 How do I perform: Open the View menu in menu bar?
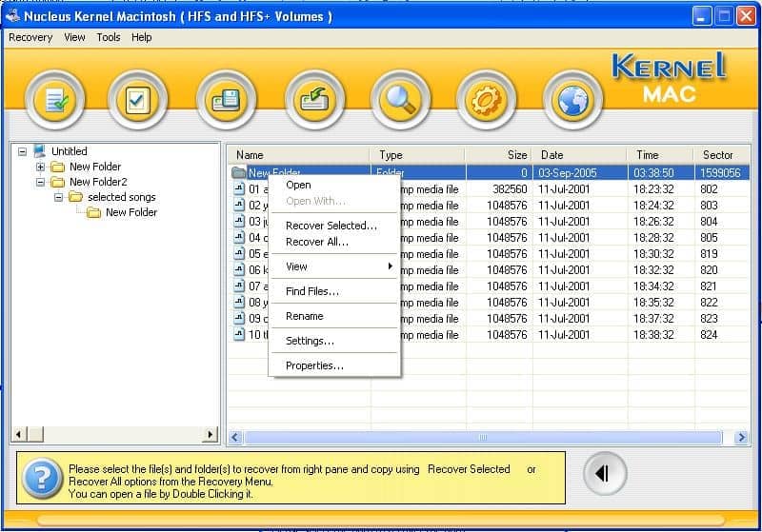[74, 37]
